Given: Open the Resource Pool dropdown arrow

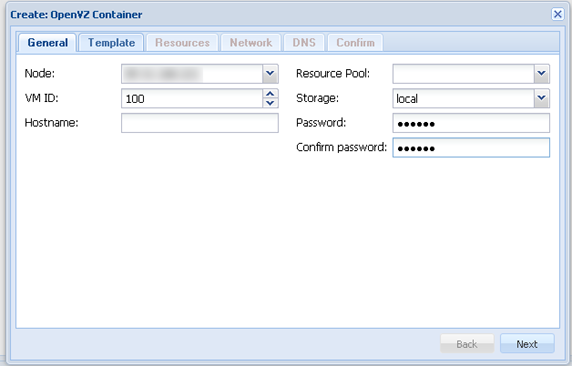Looking at the screenshot, I should pos(542,74).
